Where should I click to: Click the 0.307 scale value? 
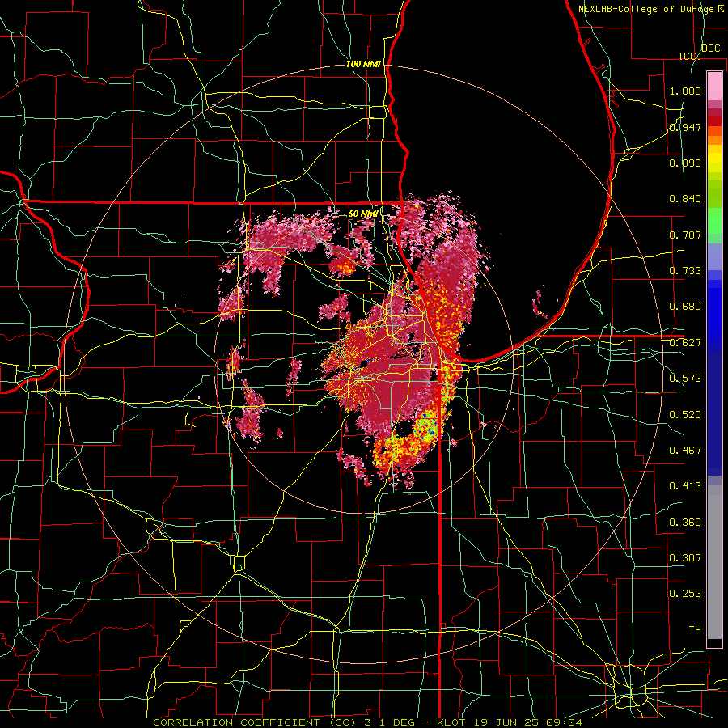(685, 558)
